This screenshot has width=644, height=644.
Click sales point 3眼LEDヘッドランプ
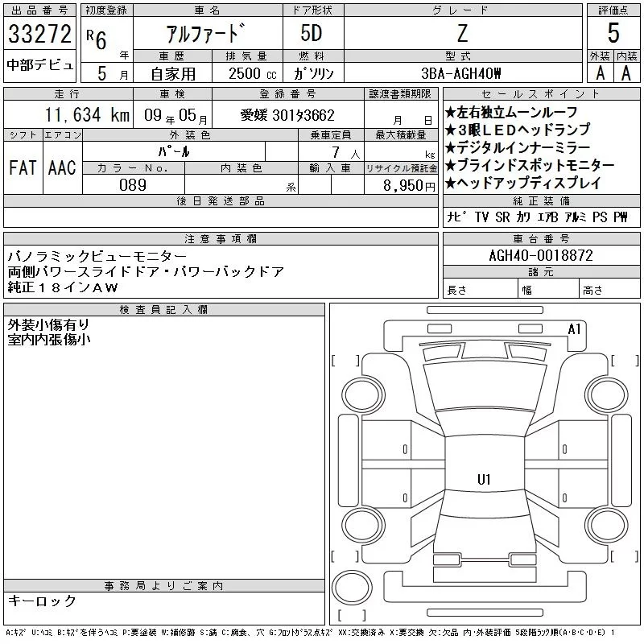pos(518,130)
